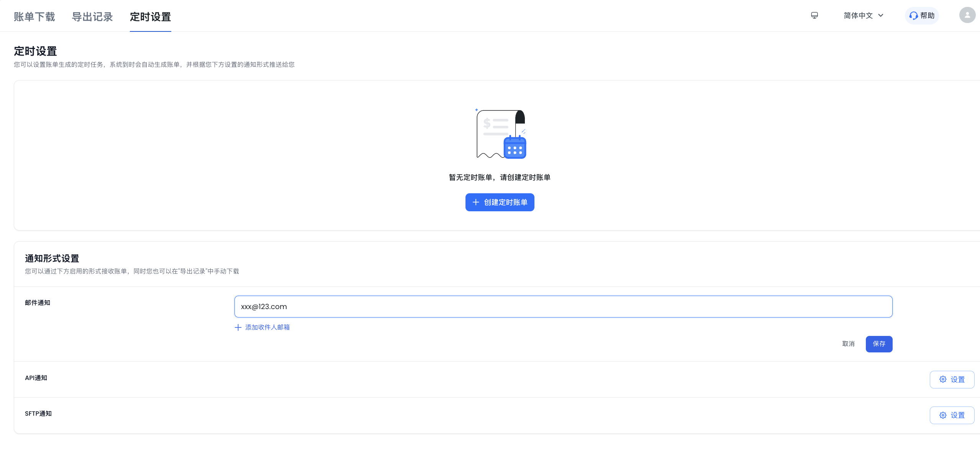The width and height of the screenshot is (980, 464).
Task: Click the 邮件通知 email input field
Action: pos(563,306)
